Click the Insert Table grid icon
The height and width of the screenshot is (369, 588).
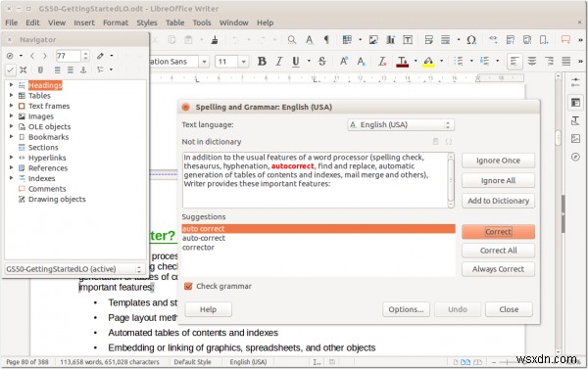pyautogui.click(x=347, y=40)
